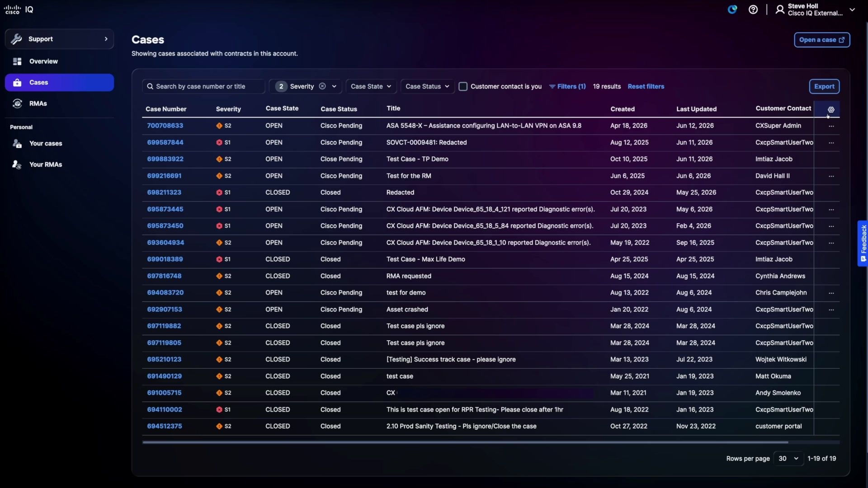Click the Open a case button
Image resolution: width=868 pixels, height=488 pixels.
pos(822,40)
